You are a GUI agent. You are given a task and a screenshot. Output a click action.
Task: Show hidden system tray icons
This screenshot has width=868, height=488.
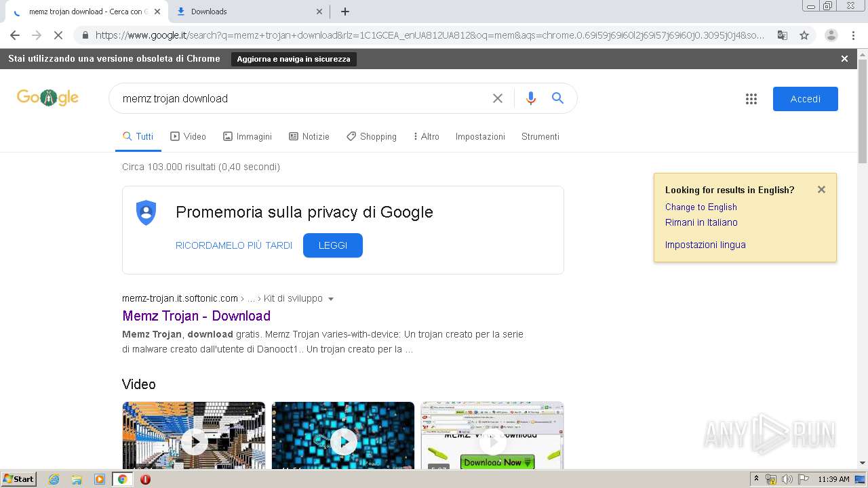(x=756, y=479)
